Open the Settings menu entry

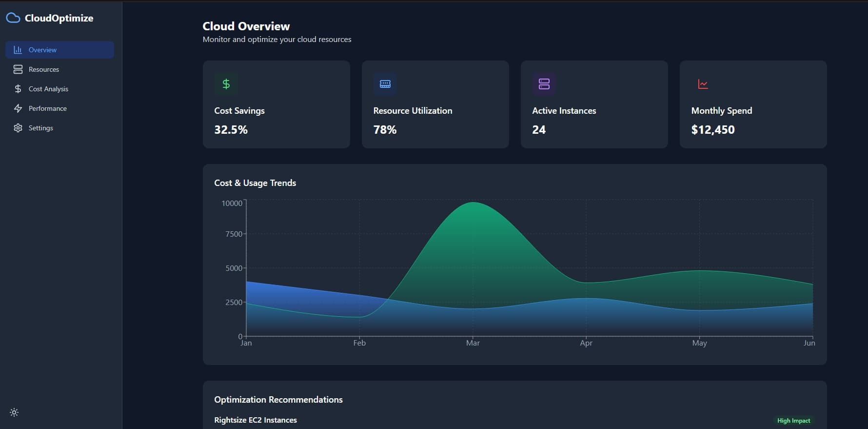point(59,128)
